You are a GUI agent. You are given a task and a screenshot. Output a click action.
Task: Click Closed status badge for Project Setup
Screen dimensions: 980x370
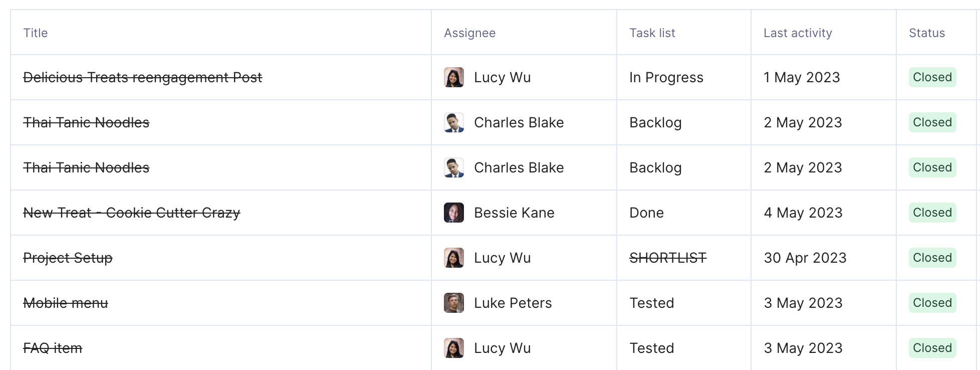(x=932, y=258)
